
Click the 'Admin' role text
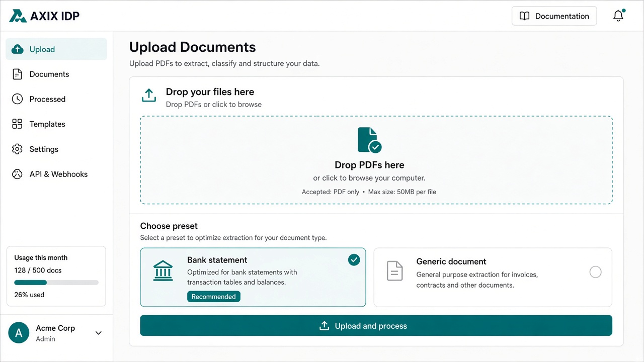[x=45, y=339]
